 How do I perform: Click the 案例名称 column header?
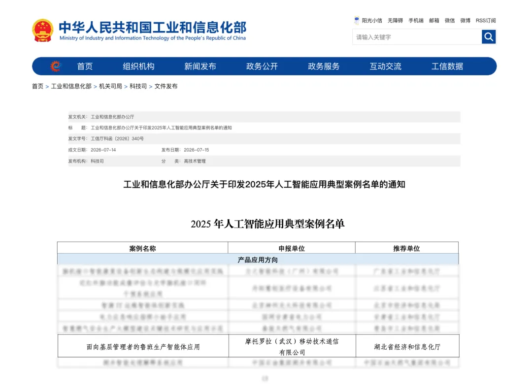click(142, 249)
